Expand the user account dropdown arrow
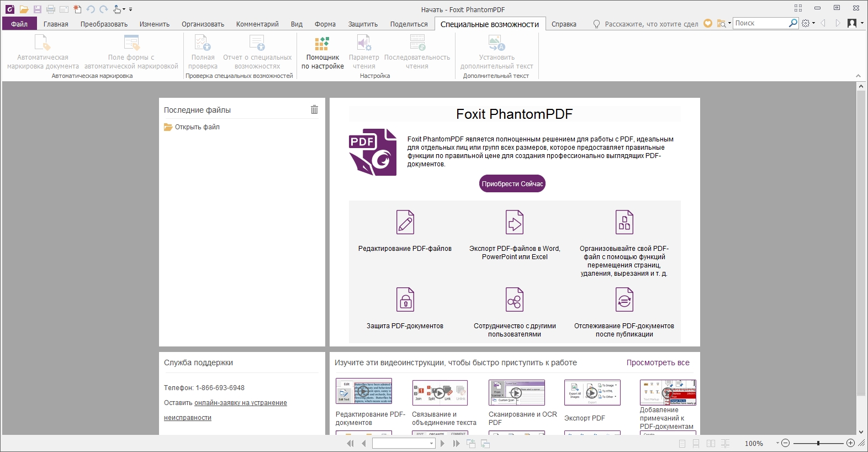 (x=862, y=23)
